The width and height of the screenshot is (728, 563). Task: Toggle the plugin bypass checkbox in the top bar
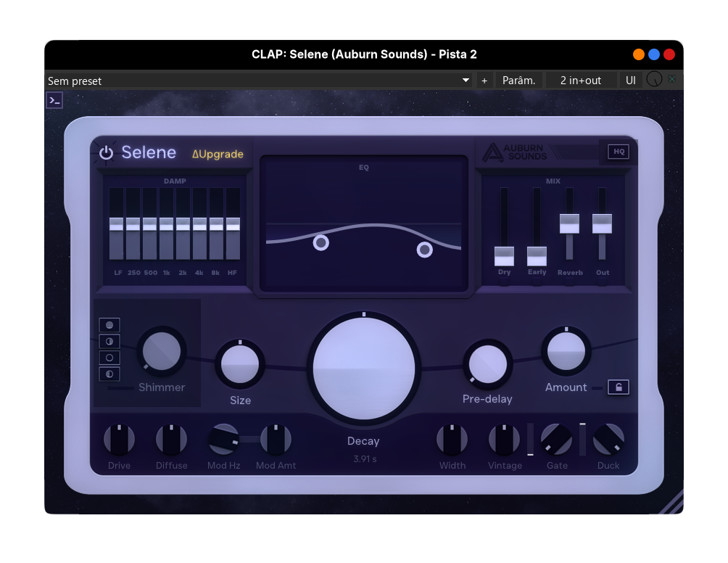672,80
